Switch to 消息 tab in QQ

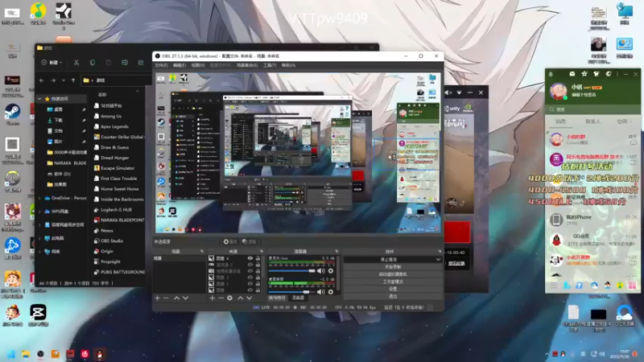[x=560, y=121]
